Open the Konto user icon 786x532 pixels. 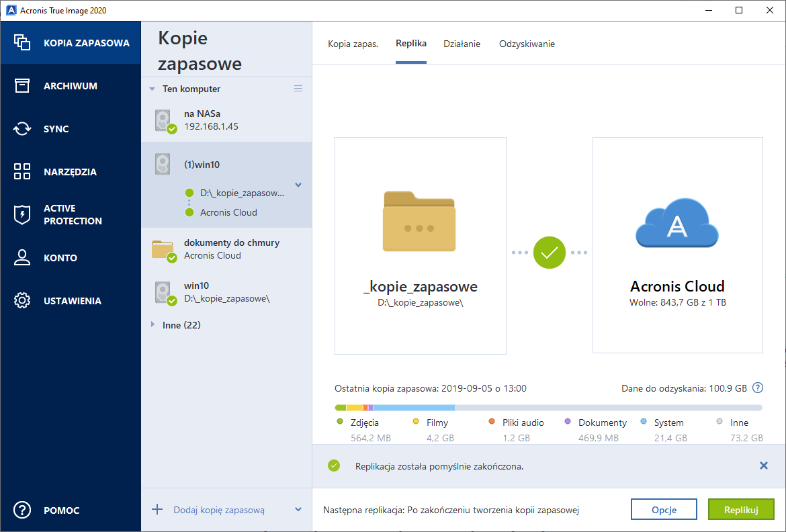coord(22,258)
